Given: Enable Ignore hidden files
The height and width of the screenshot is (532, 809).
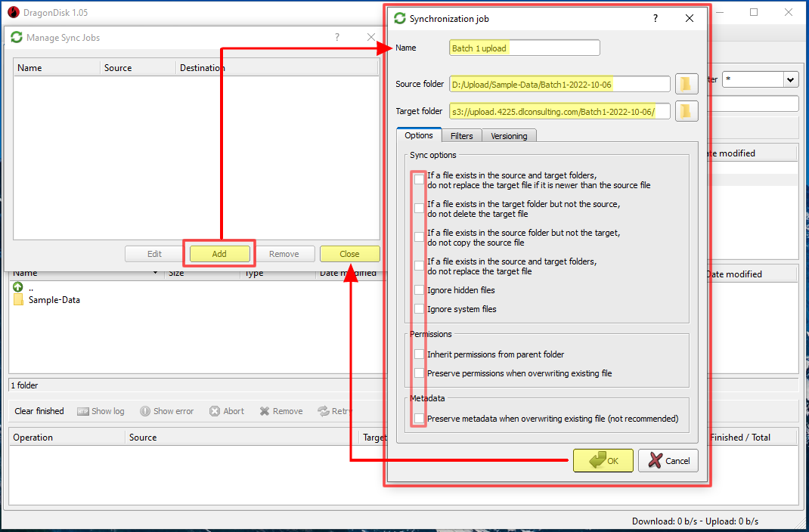Looking at the screenshot, I should [419, 290].
